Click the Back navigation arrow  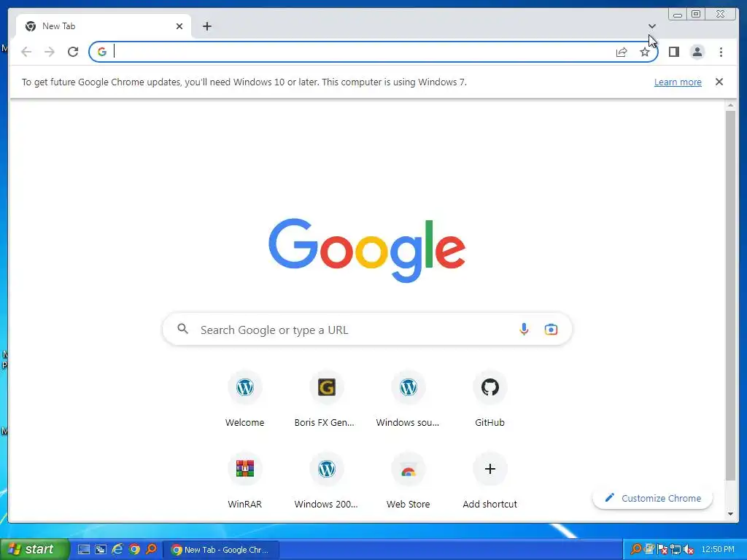(26, 52)
